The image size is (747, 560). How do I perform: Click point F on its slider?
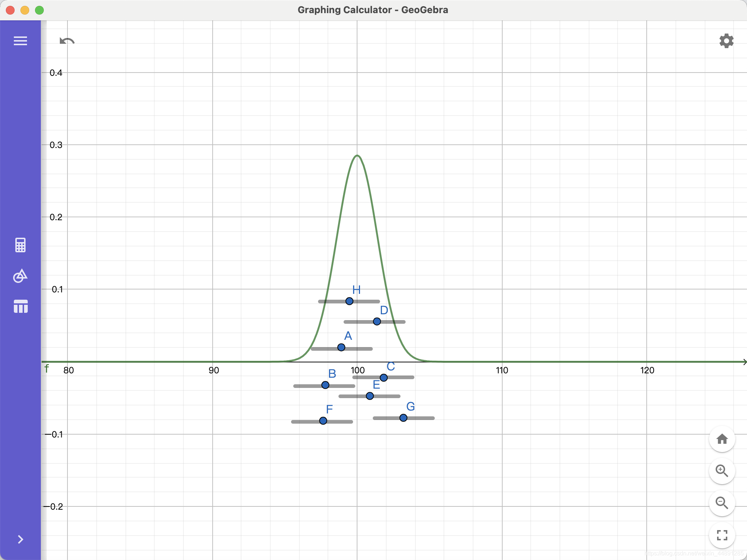tap(323, 421)
